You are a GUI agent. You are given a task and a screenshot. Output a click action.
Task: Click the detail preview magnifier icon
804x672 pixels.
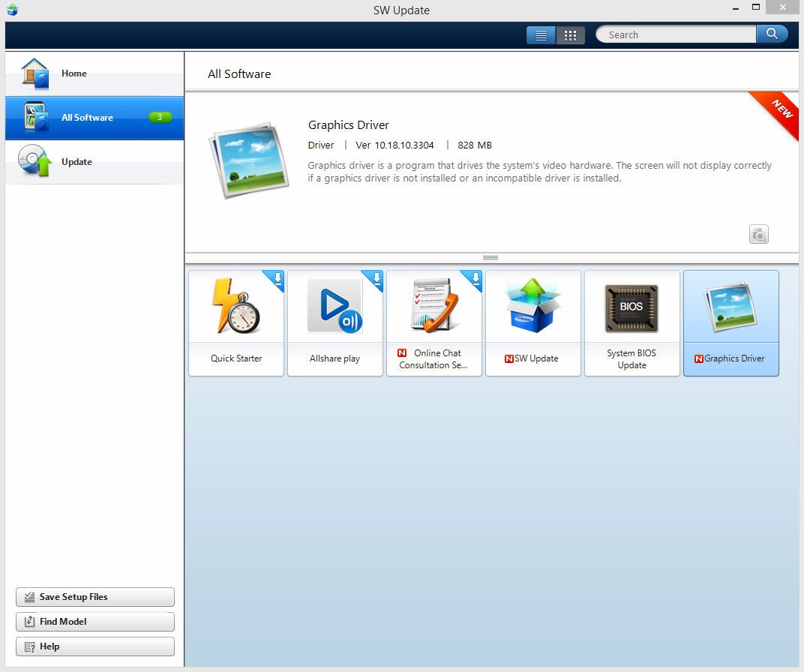[x=759, y=234]
